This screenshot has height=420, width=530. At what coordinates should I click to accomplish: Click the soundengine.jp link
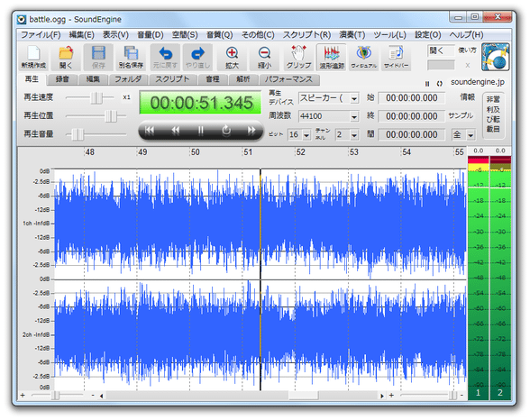pyautogui.click(x=478, y=82)
